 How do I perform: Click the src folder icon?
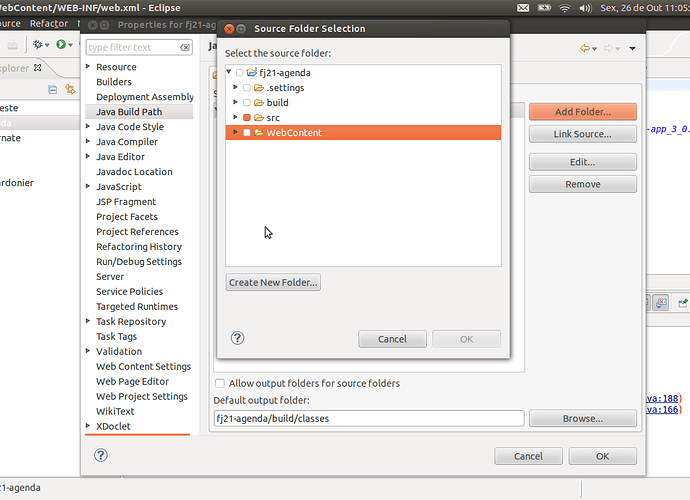(259, 118)
